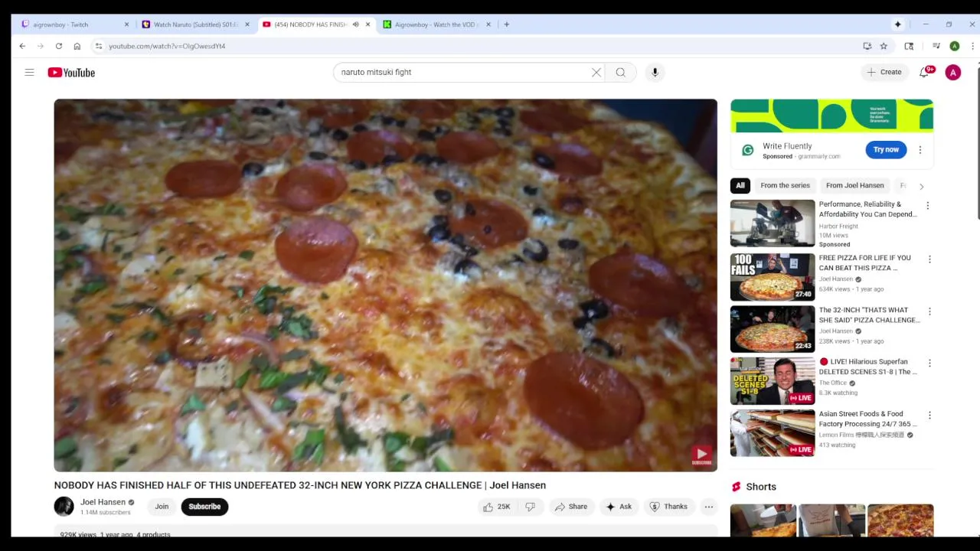
Task: Open 32-INCH THATS WHAT SHE SAID thumbnail
Action: [x=773, y=329]
